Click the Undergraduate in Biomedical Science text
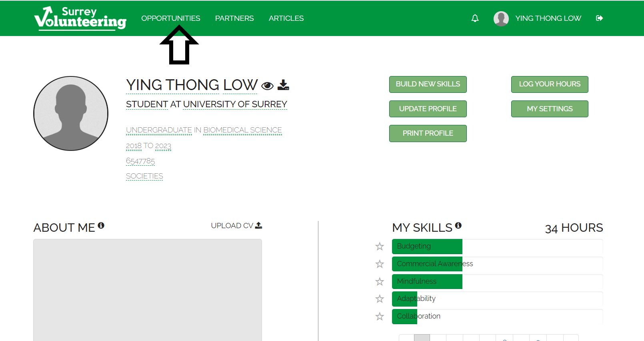This screenshot has height=341, width=644. pos(204,130)
